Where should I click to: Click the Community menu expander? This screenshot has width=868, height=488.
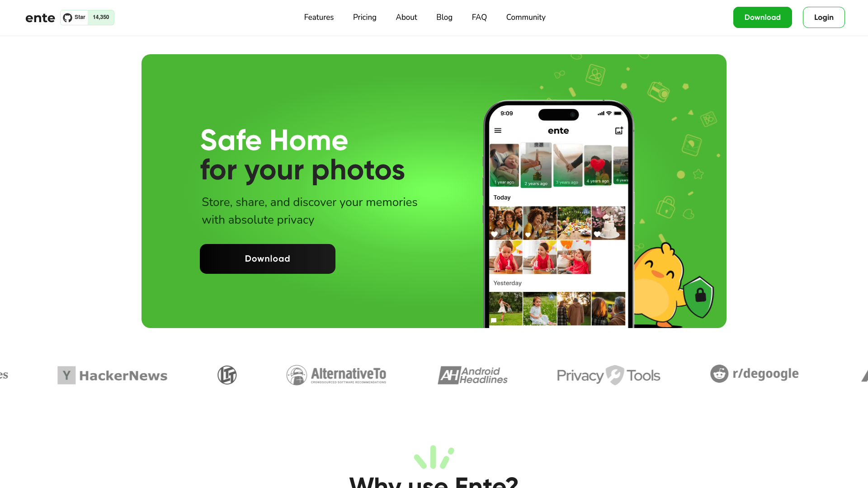click(526, 17)
